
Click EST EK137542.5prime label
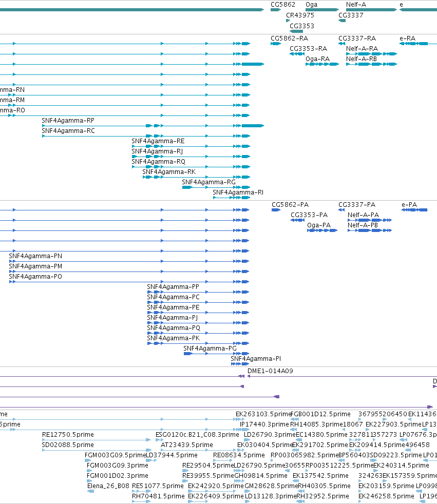320,476
